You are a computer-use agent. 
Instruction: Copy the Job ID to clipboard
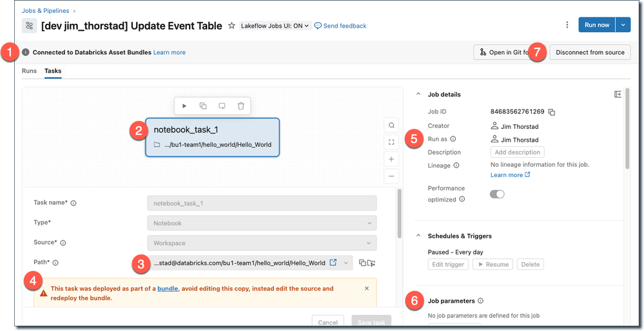552,112
